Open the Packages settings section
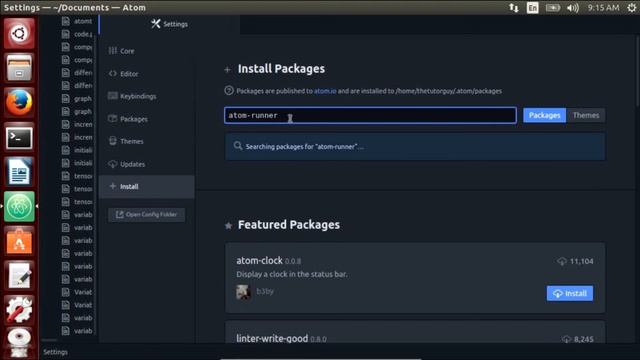 click(x=128, y=119)
